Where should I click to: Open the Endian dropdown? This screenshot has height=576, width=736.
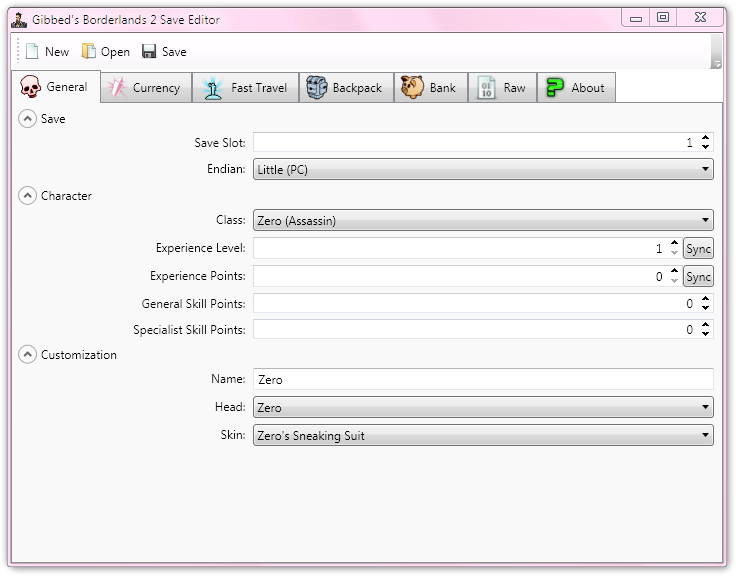click(483, 169)
